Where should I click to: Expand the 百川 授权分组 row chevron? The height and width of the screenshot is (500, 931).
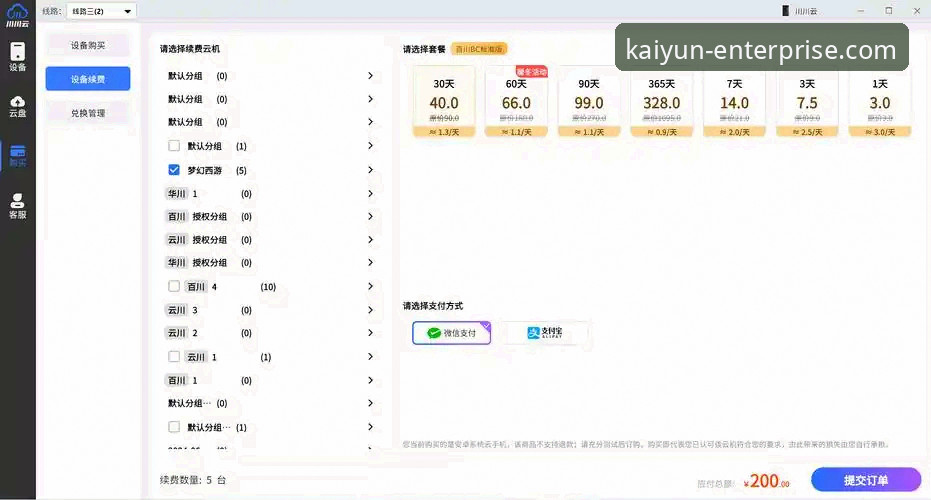coord(370,216)
